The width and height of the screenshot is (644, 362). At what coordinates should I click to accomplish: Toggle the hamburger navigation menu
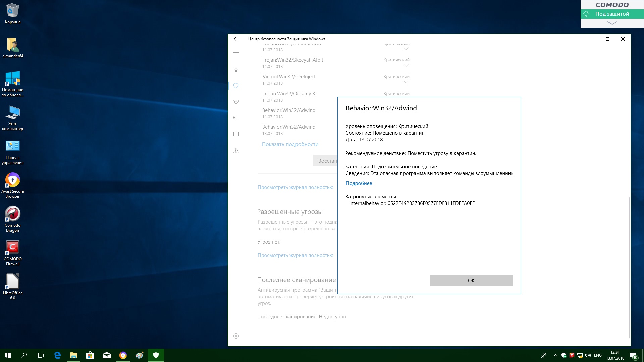[236, 53]
